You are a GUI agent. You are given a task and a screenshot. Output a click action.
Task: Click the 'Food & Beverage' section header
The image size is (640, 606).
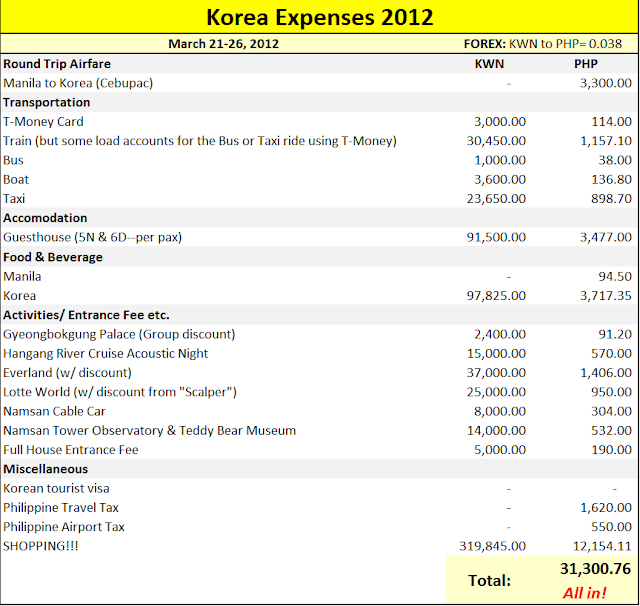(53, 257)
